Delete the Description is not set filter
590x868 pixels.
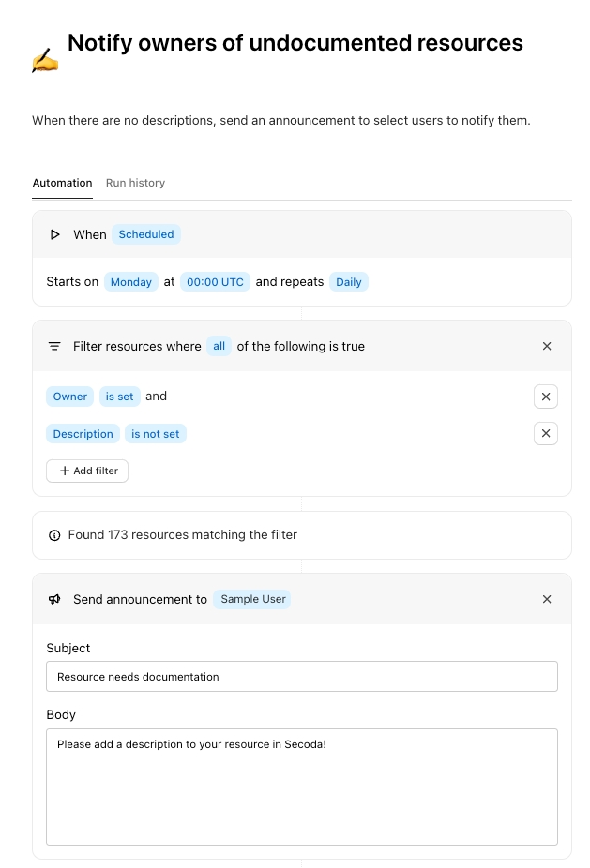pyautogui.click(x=546, y=433)
